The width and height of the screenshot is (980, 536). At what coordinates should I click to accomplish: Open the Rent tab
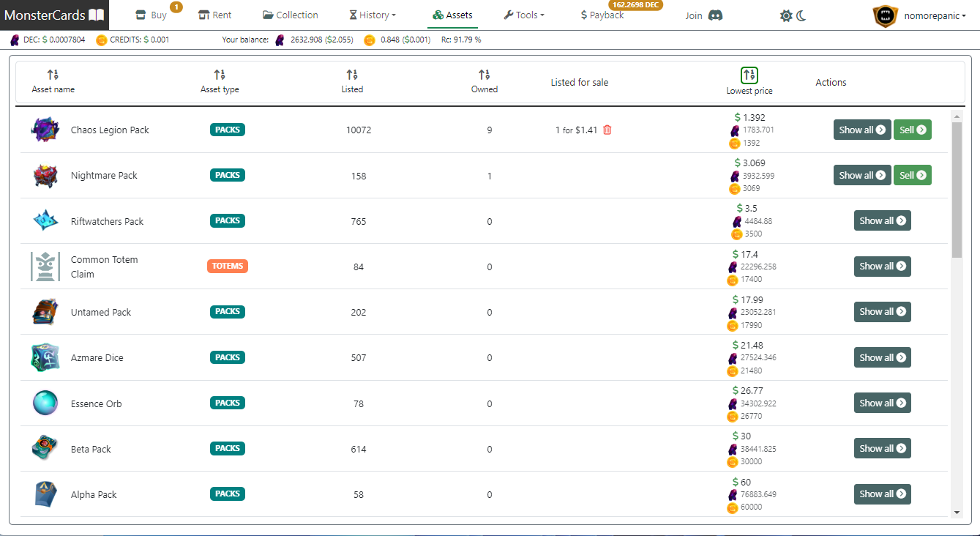215,15
